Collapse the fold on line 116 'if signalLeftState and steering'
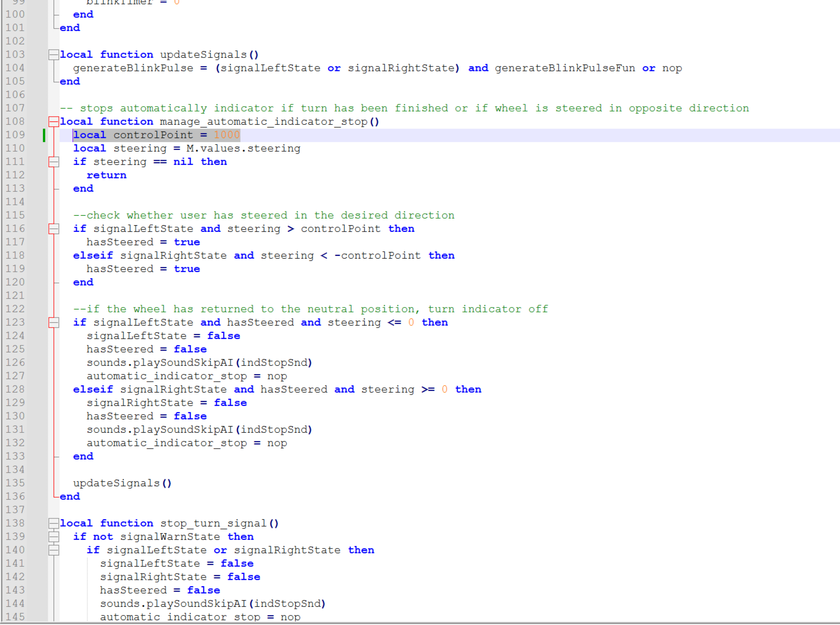This screenshot has height=625, width=840. (54, 229)
